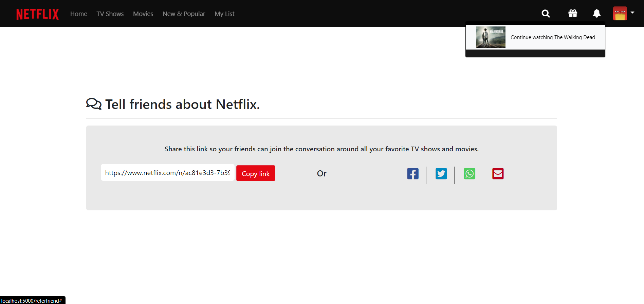644x304 pixels.
Task: Click the gift box icon
Action: tap(573, 14)
